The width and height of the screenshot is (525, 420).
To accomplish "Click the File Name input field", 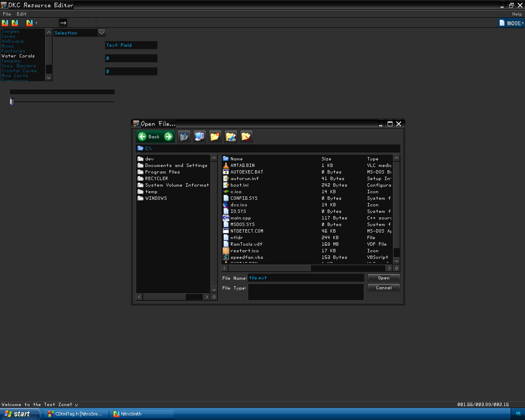I will 306,278.
